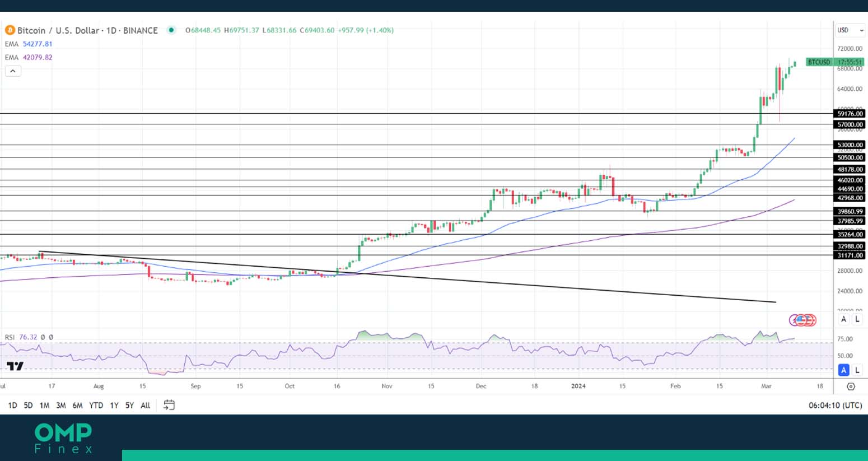Click the 31171.00 price level label

(850, 255)
